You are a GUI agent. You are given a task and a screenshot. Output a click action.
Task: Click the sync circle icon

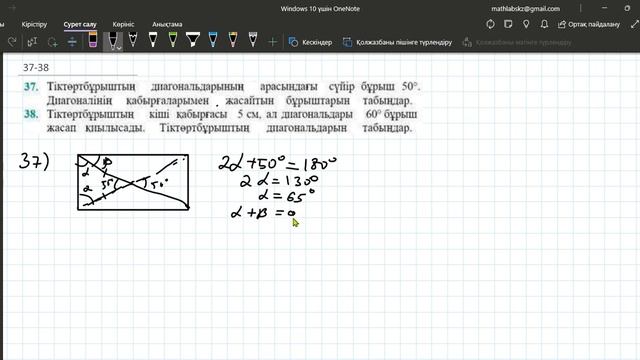coord(491,24)
